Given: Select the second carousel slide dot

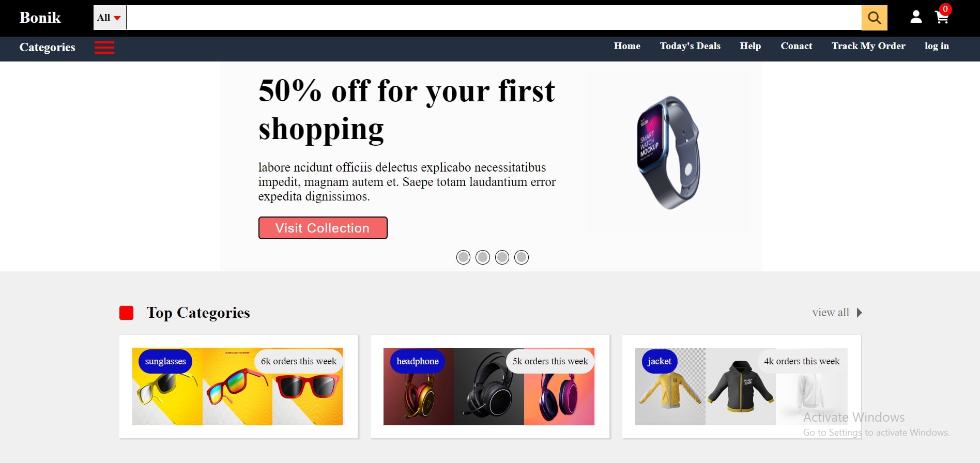Looking at the screenshot, I should pos(483,257).
